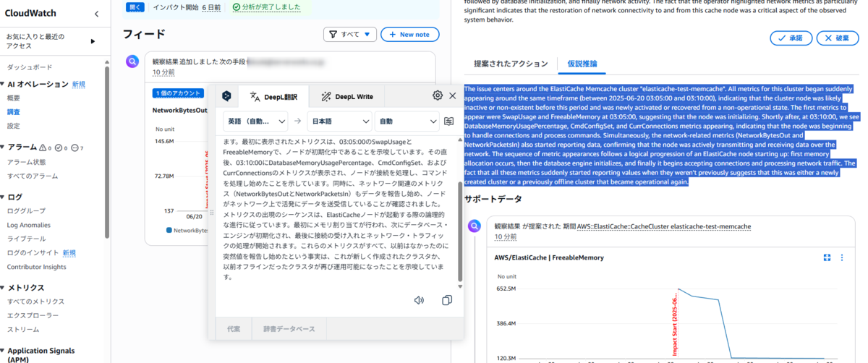Click the 破棄 button
The height and width of the screenshot is (363, 868).
(838, 38)
